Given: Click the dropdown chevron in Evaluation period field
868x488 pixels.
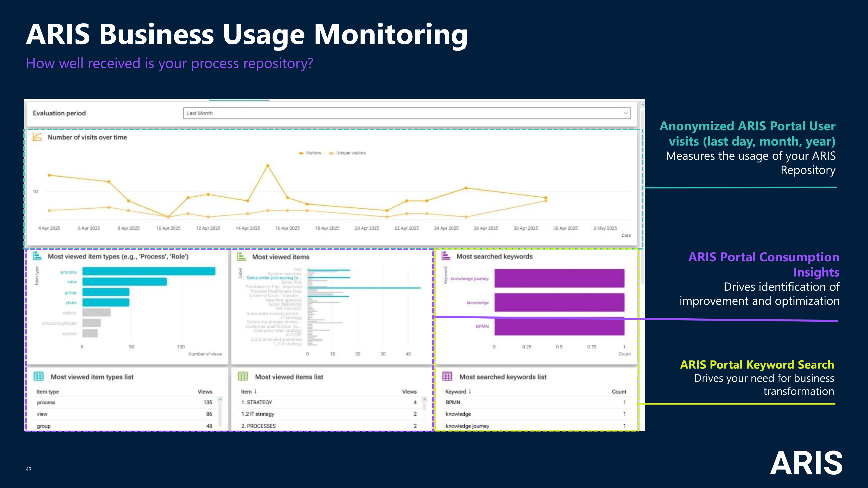Looking at the screenshot, I should click(625, 113).
